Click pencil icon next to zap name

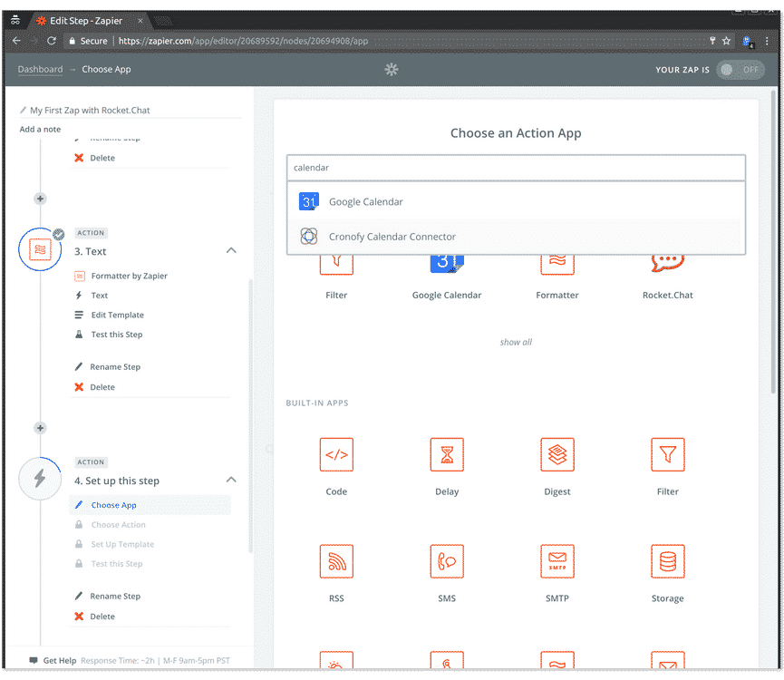23,110
